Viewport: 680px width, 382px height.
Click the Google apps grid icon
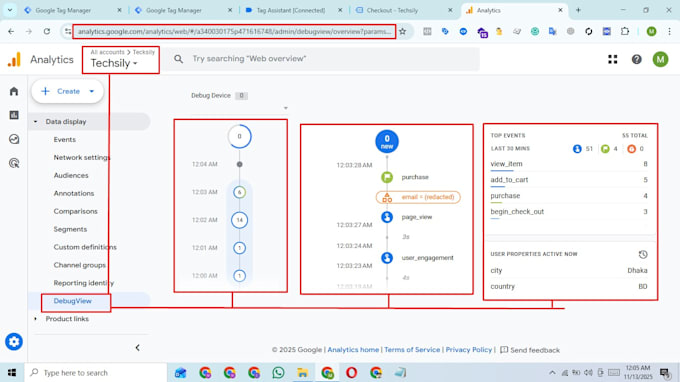[x=612, y=59]
